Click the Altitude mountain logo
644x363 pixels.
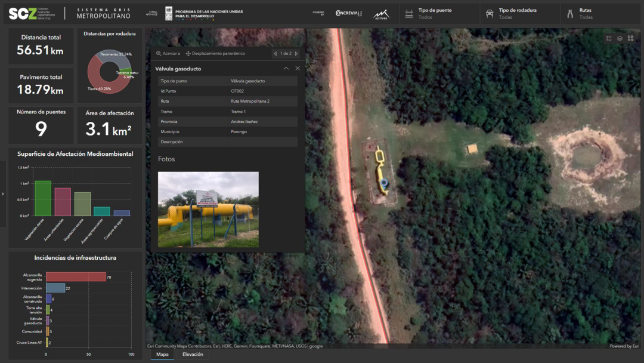pyautogui.click(x=380, y=14)
